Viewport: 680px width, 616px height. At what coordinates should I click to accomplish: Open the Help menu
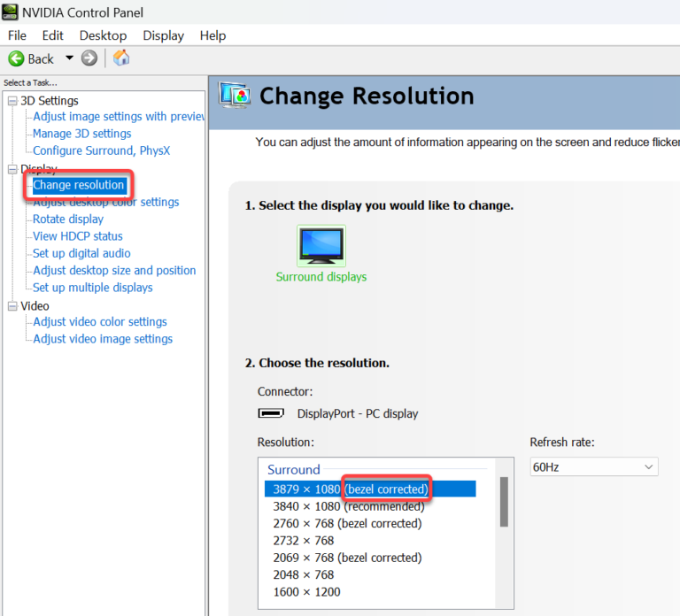pos(212,35)
